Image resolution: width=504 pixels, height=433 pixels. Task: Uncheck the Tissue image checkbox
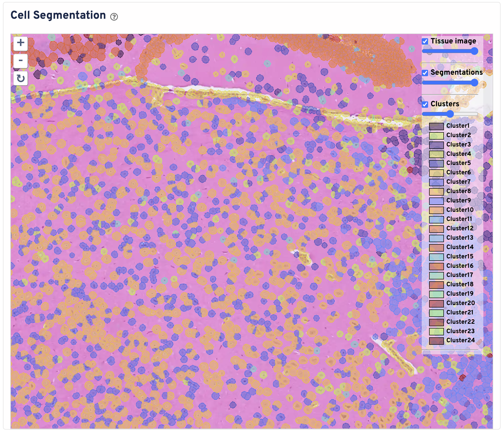[425, 41]
